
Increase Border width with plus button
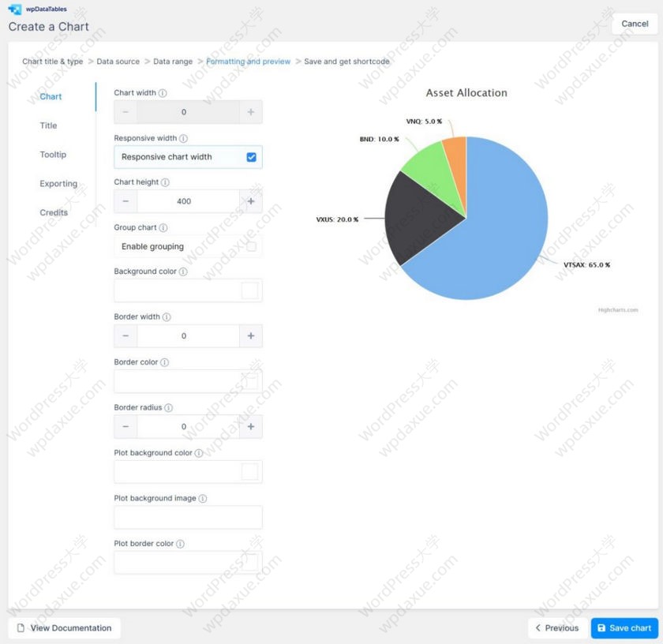[251, 335]
